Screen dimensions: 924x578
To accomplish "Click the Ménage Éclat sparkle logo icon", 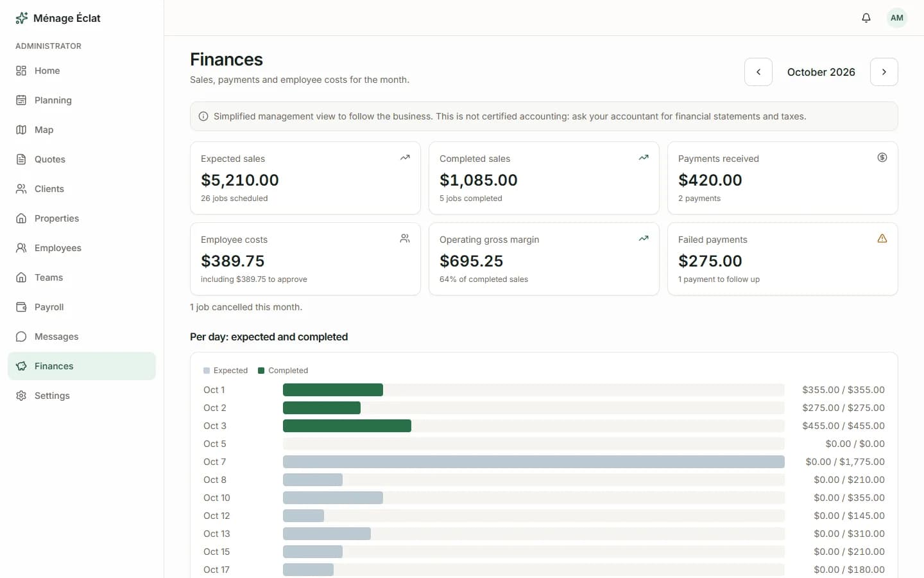I will [x=21, y=18].
